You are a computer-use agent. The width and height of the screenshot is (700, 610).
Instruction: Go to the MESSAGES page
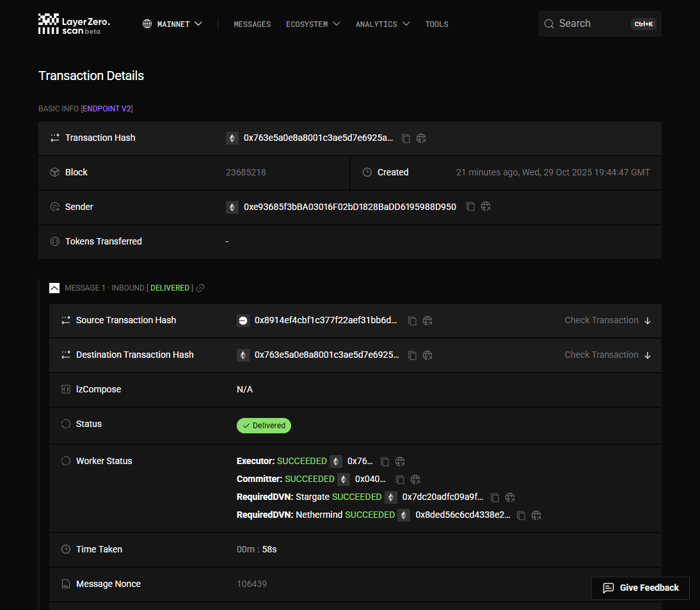point(252,24)
